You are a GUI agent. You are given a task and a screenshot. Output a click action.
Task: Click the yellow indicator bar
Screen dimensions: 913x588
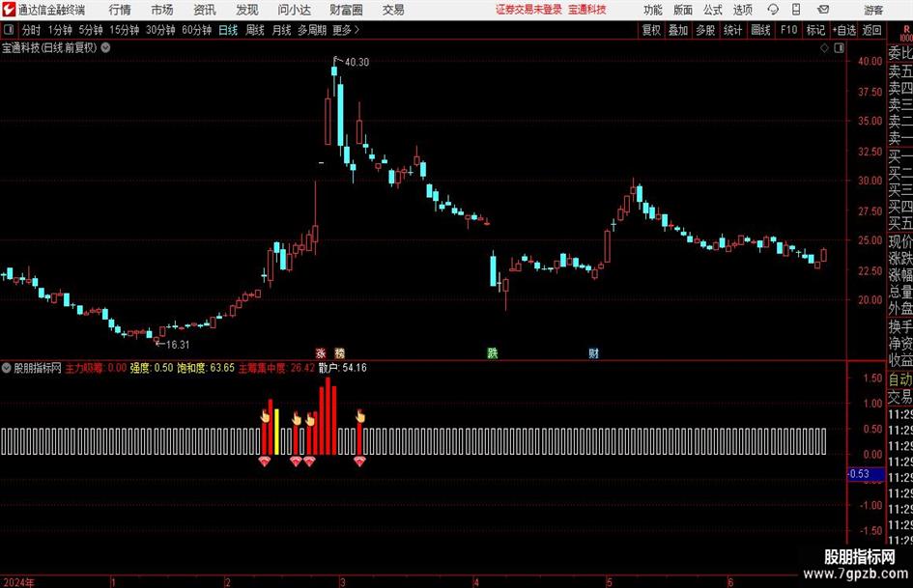point(276,432)
